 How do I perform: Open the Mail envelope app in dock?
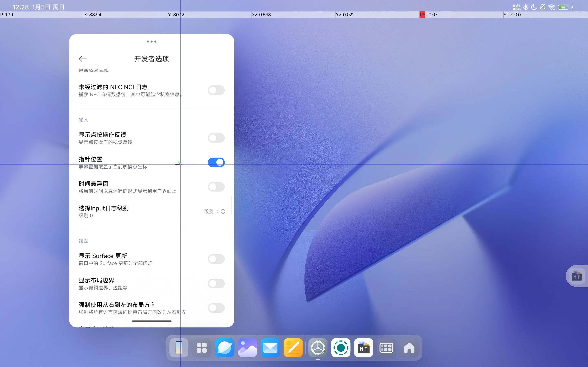270,348
